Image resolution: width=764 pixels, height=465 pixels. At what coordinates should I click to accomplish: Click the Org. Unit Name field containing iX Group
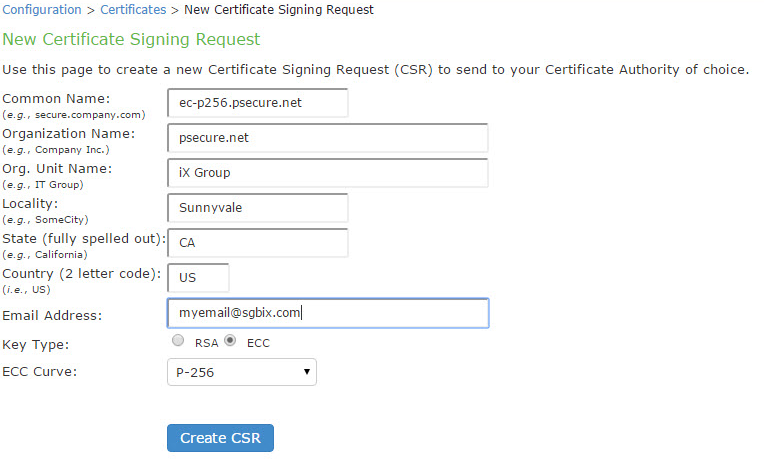pos(327,173)
